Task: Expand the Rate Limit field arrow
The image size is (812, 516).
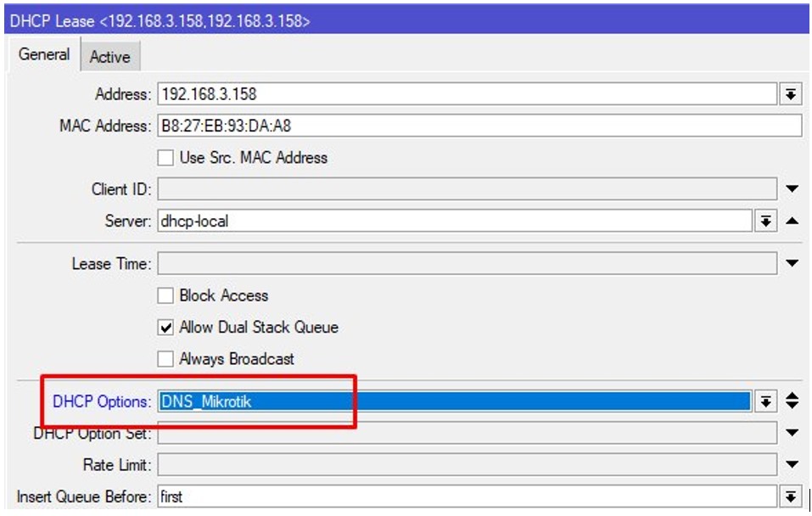Action: click(x=792, y=465)
